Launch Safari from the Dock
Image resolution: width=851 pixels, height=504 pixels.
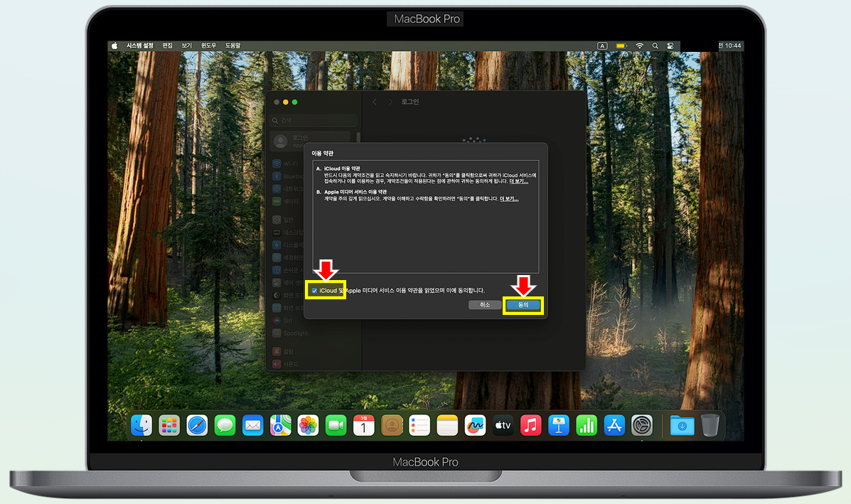tap(197, 425)
